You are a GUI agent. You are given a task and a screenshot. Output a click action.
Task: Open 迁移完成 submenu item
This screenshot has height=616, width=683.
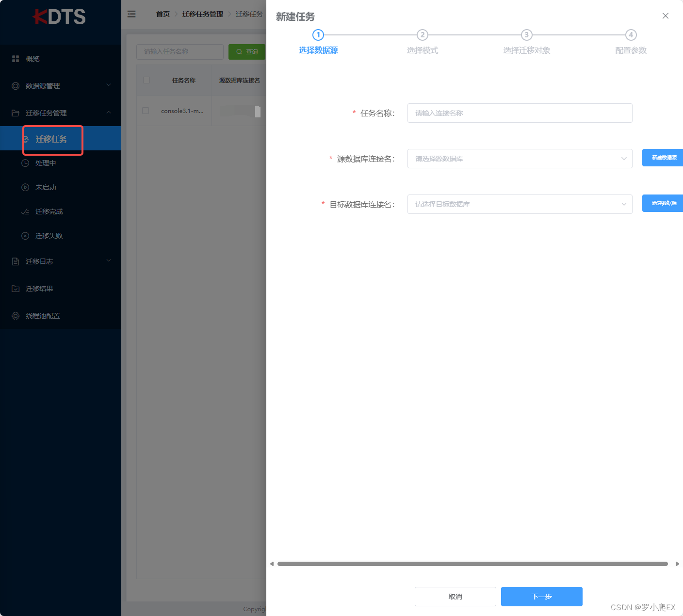[61, 211]
